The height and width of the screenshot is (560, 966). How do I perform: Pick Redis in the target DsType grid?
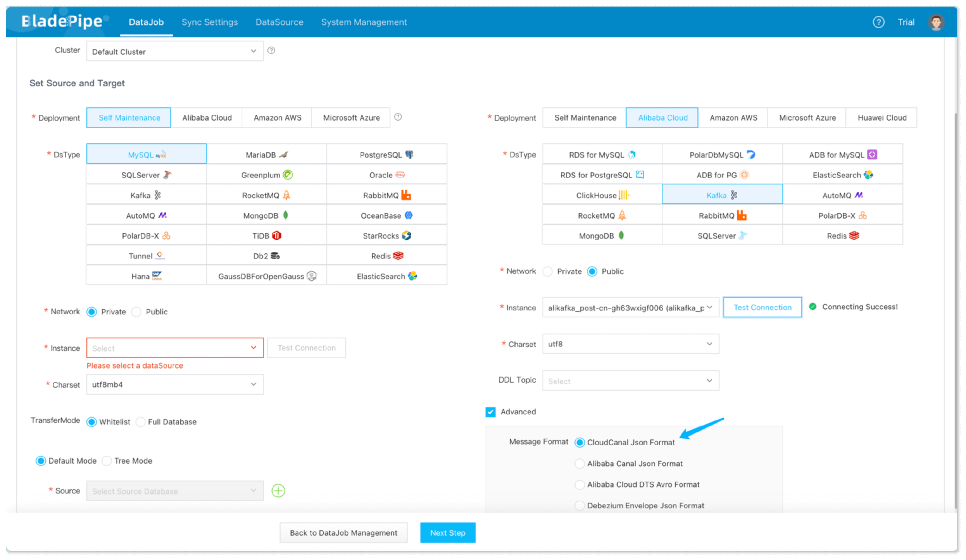click(842, 236)
